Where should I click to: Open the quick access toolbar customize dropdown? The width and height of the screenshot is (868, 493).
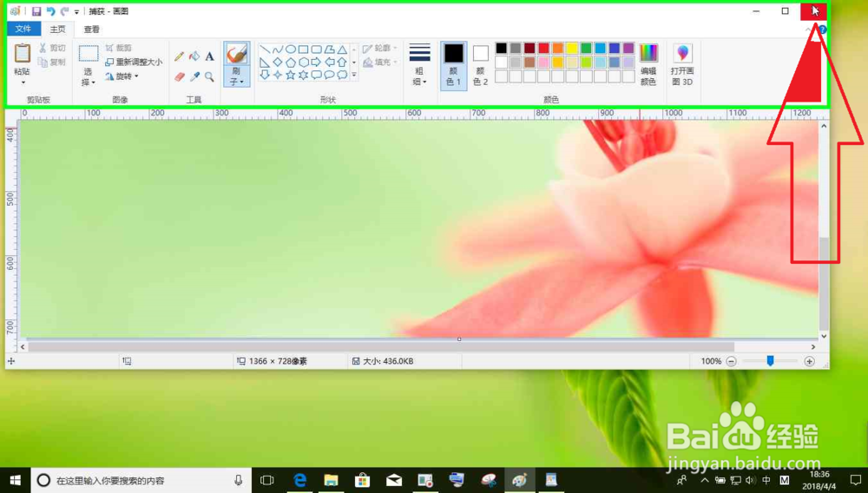click(x=76, y=11)
